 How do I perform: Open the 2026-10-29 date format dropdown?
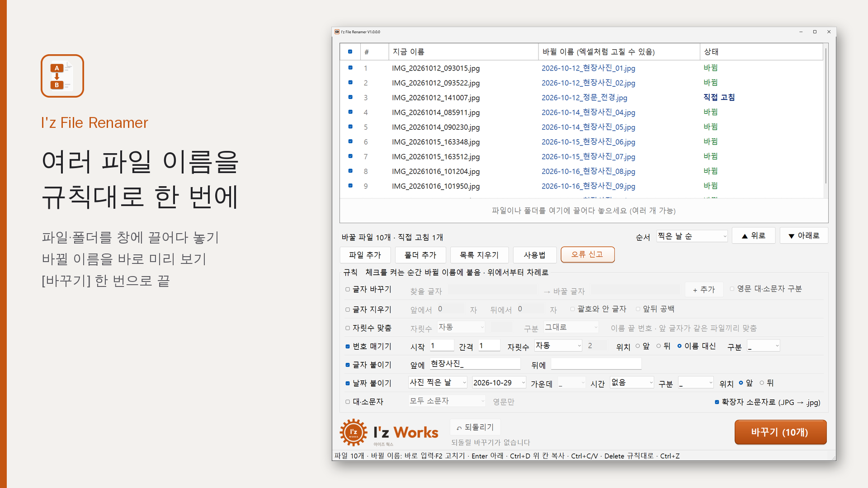click(499, 383)
